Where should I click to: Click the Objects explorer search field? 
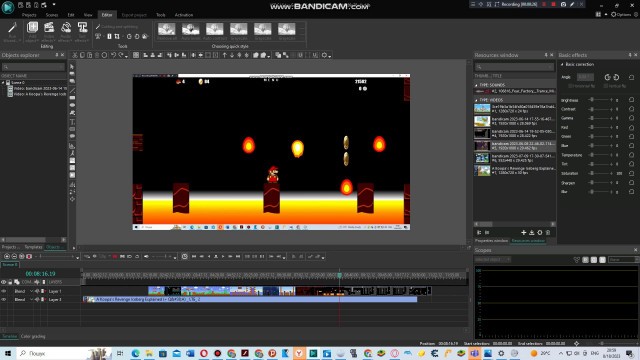click(x=33, y=67)
